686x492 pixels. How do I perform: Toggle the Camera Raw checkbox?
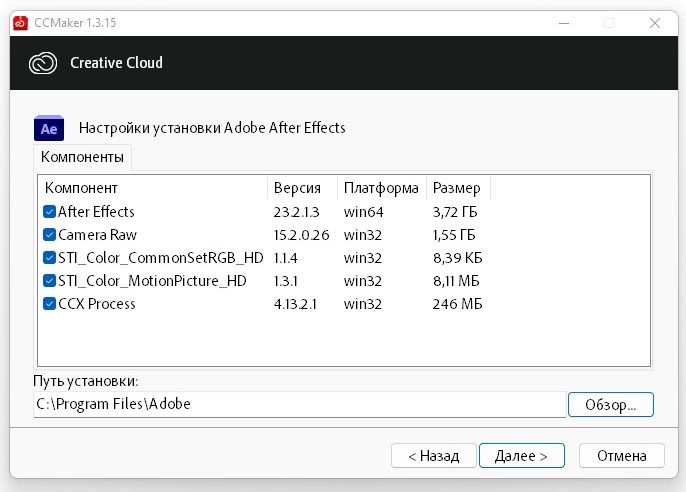click(49, 235)
